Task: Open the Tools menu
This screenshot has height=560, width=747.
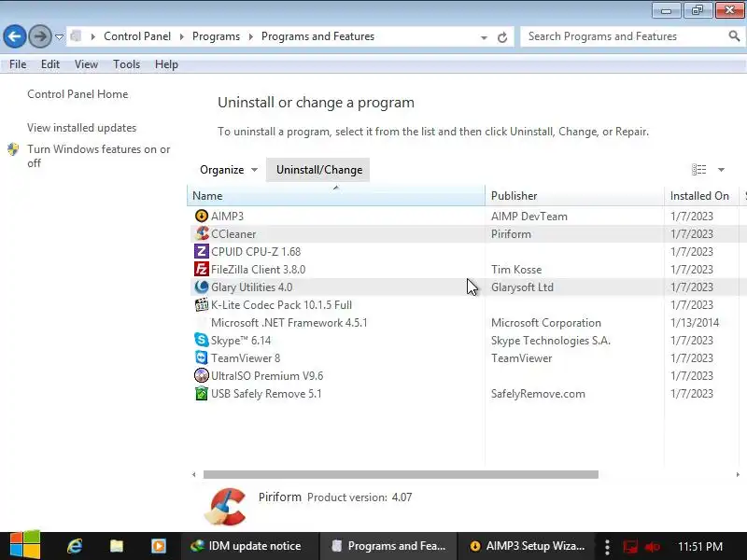Action: point(126,64)
